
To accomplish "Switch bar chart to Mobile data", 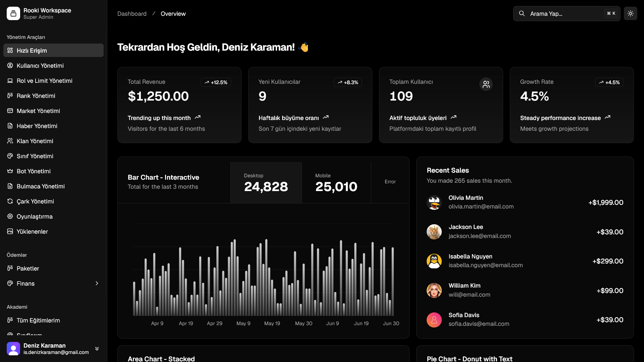I will click(x=336, y=183).
